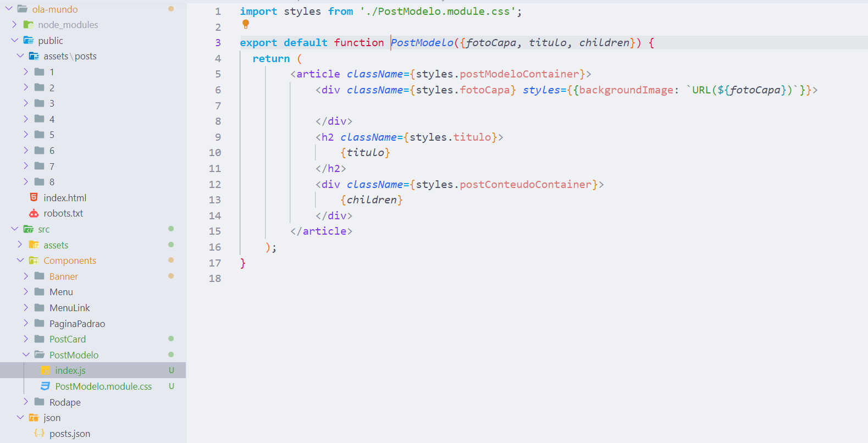Click the modified dot beside ola-mundo
Screen dimensions: 868x443
click(x=171, y=9)
